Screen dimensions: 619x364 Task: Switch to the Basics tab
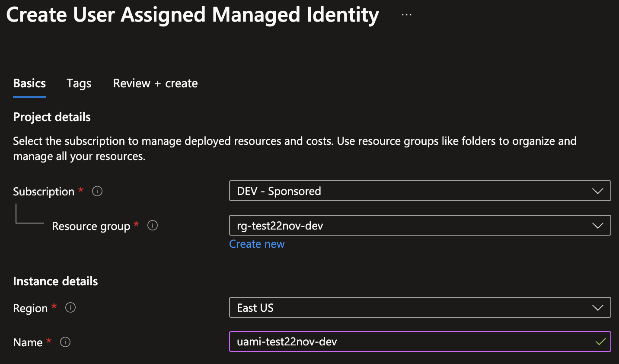[x=29, y=83]
